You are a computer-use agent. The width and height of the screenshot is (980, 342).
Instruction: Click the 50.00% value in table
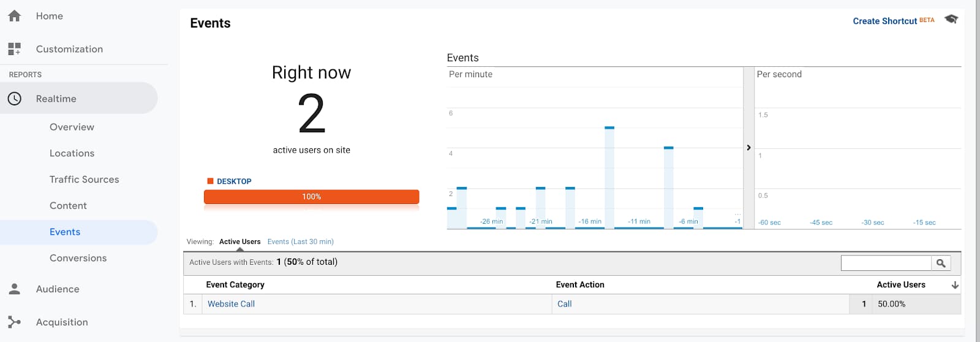pyautogui.click(x=891, y=304)
